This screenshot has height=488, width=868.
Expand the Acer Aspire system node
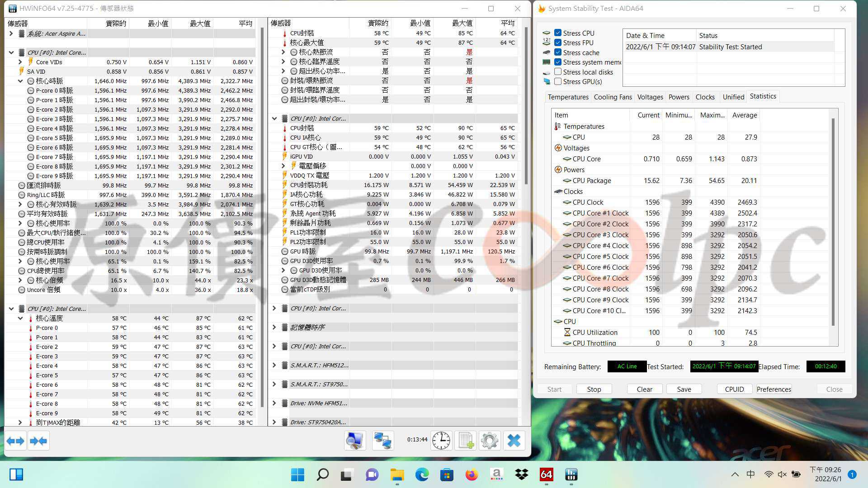11,33
